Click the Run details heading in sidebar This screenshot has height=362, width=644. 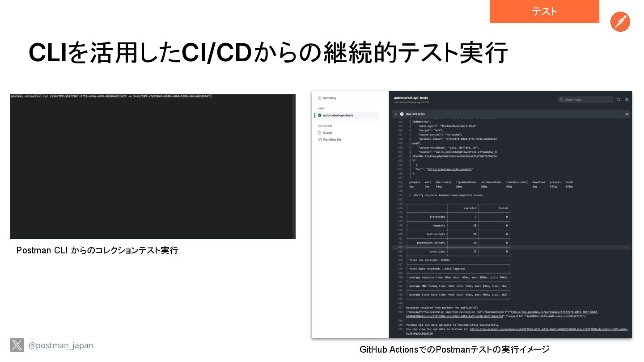point(325,126)
